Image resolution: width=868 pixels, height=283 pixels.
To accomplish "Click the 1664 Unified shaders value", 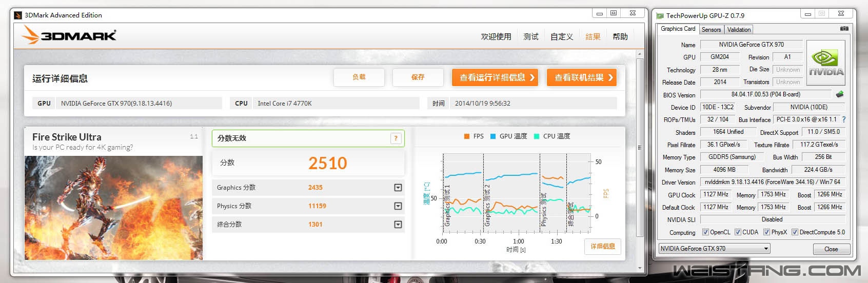I will (728, 132).
